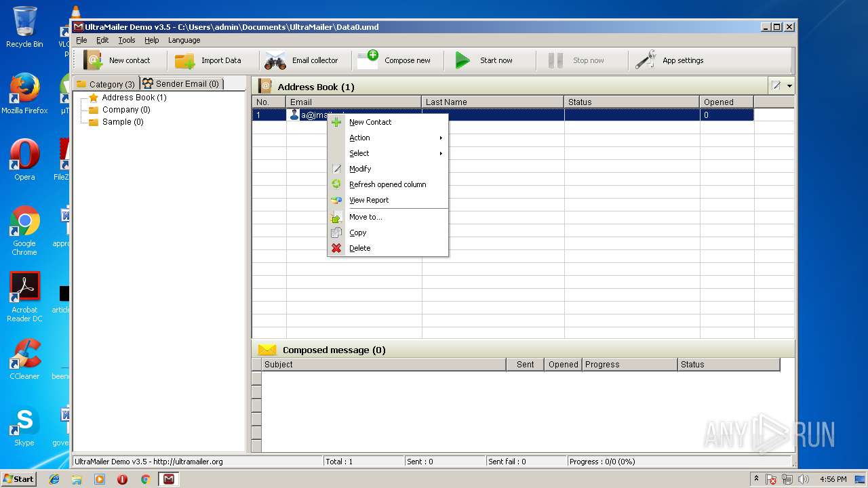Open the CCleaner desktop shortcut

click(x=24, y=359)
